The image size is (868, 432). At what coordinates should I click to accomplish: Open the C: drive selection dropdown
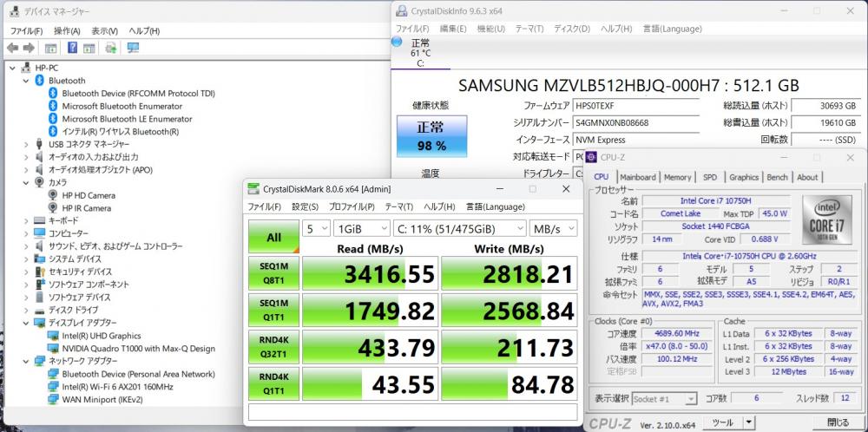(460, 228)
